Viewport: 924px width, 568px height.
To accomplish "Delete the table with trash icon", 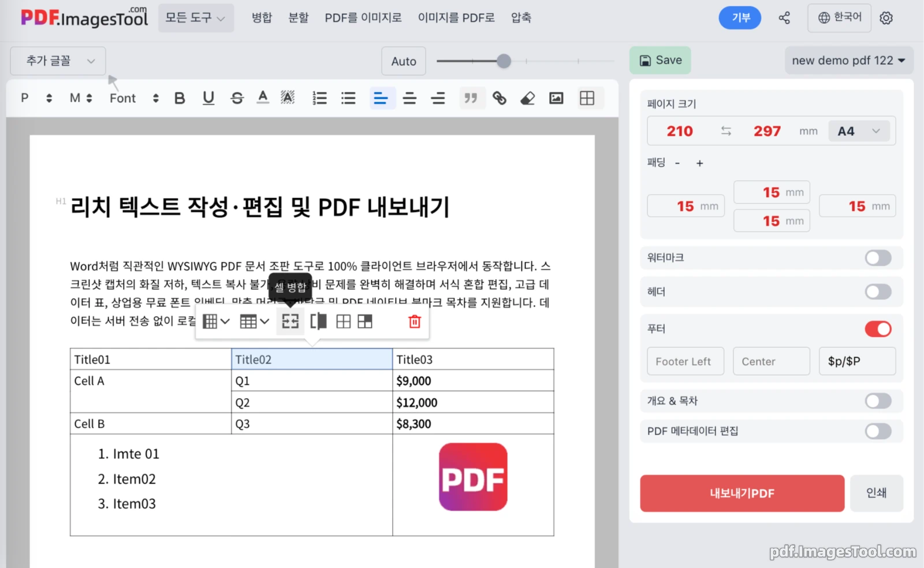I will pyautogui.click(x=415, y=321).
